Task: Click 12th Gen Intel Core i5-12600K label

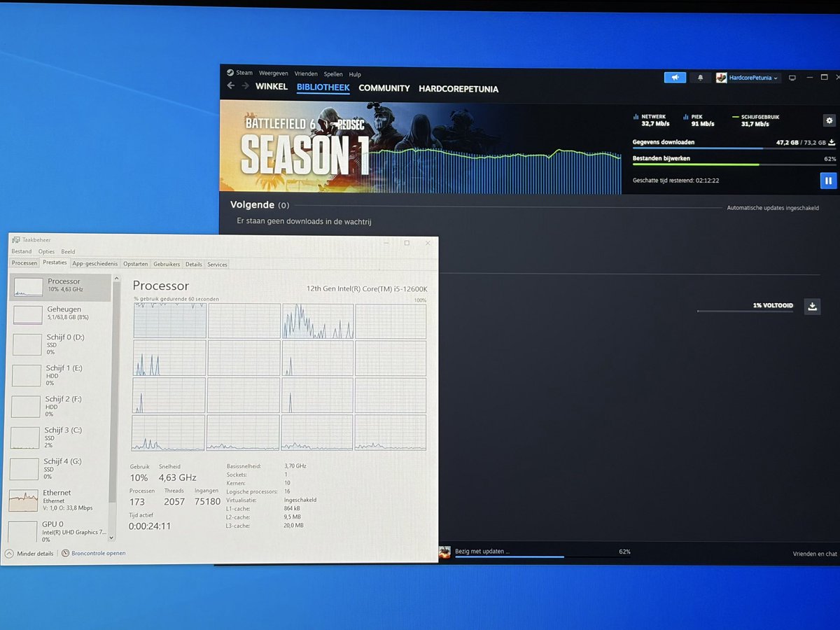Action: (x=367, y=288)
